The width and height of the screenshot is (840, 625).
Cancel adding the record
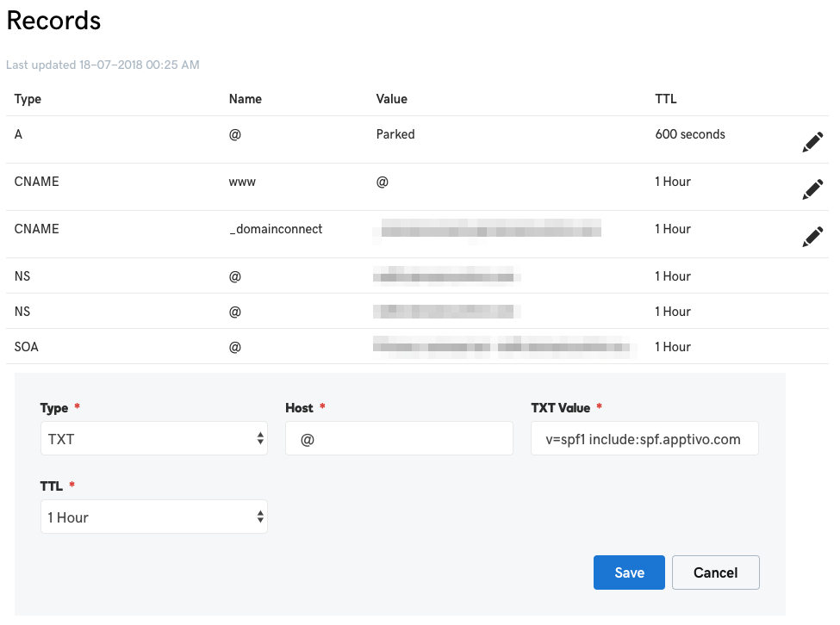715,572
